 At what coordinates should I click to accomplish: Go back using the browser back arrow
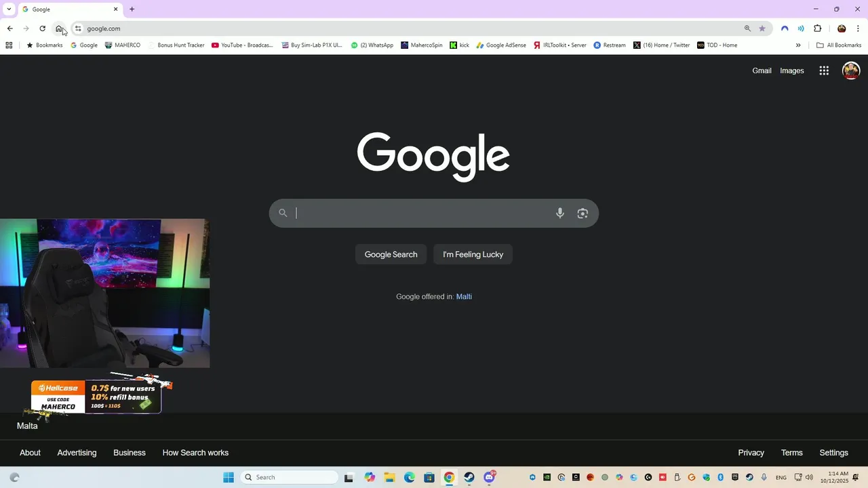point(9,28)
